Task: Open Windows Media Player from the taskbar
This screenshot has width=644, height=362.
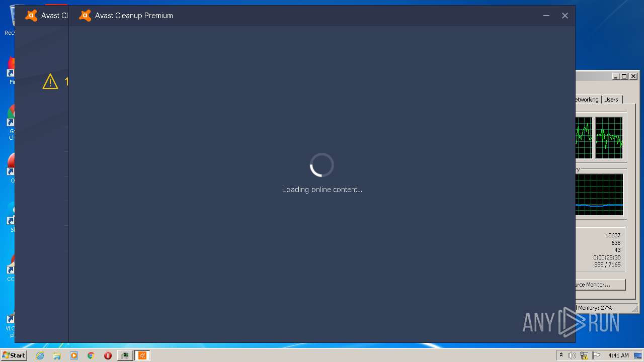Action: (x=74, y=355)
